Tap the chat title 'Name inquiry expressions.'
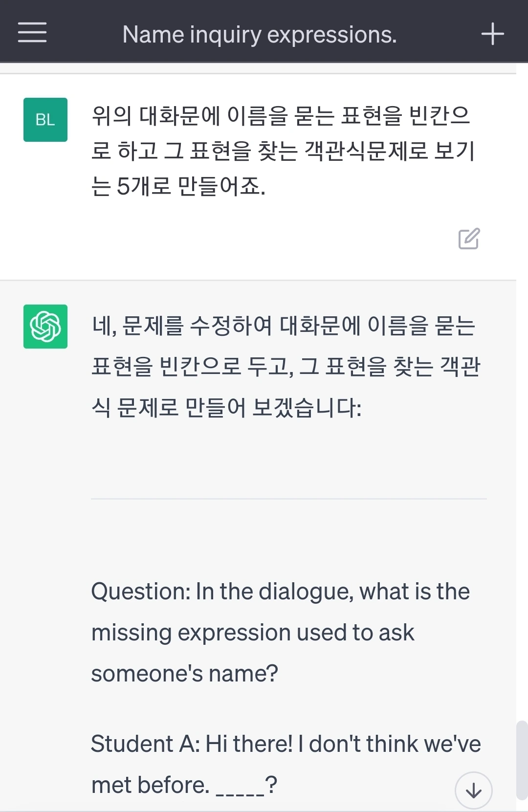Image resolution: width=528 pixels, height=812 pixels. tap(260, 34)
